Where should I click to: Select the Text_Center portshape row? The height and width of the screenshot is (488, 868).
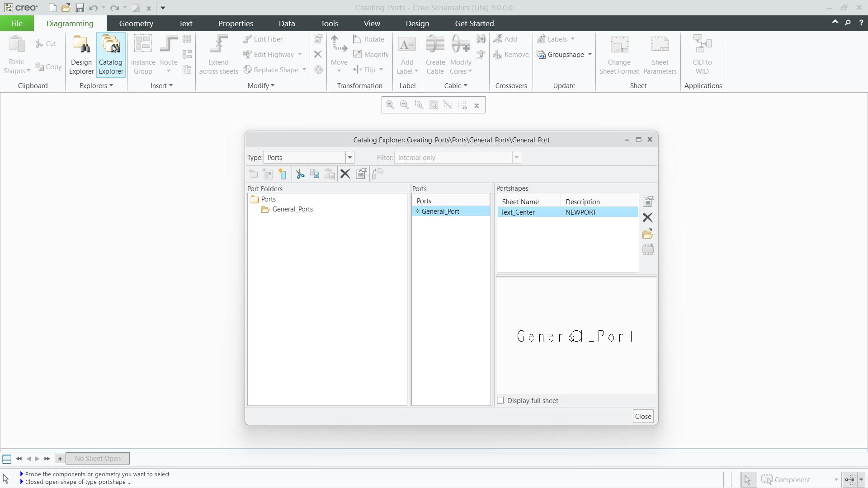568,212
